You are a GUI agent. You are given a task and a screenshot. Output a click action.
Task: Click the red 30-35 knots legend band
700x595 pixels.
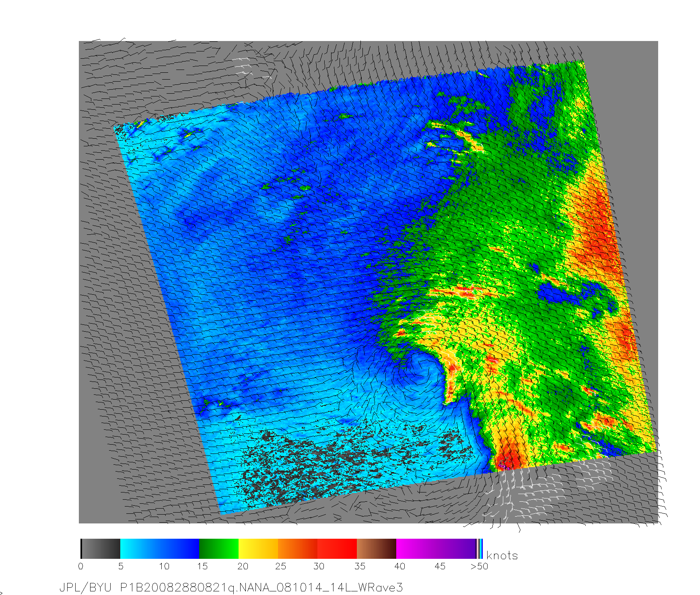tap(337, 549)
